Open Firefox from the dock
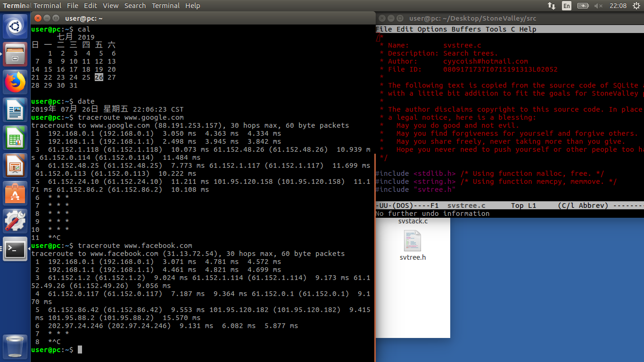The image size is (644, 362). 15,82
